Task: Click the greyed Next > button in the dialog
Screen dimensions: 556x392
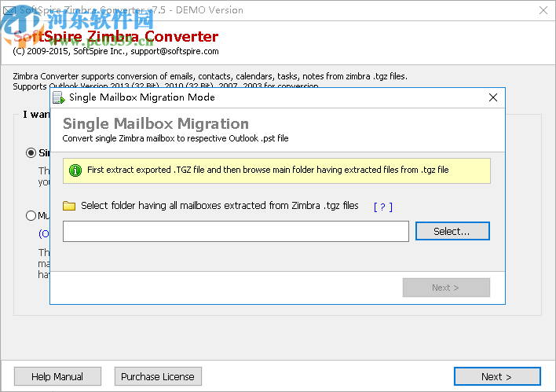Action: pos(446,288)
